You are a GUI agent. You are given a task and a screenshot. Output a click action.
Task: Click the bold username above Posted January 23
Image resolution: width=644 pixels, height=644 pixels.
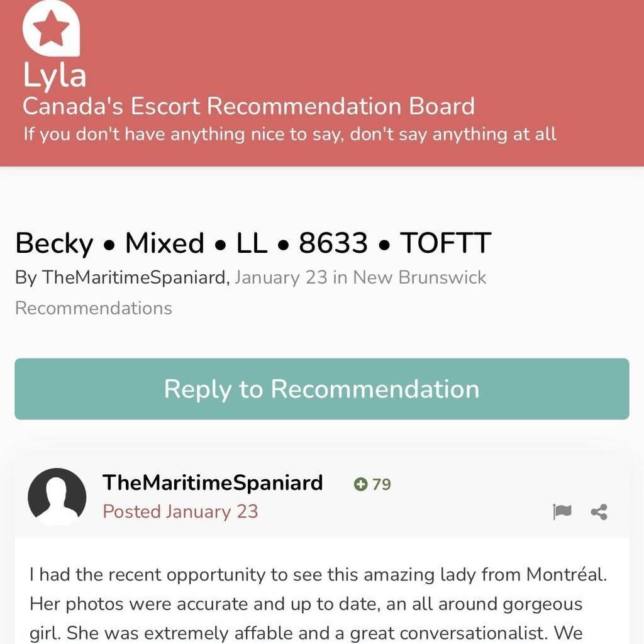pyautogui.click(x=211, y=483)
